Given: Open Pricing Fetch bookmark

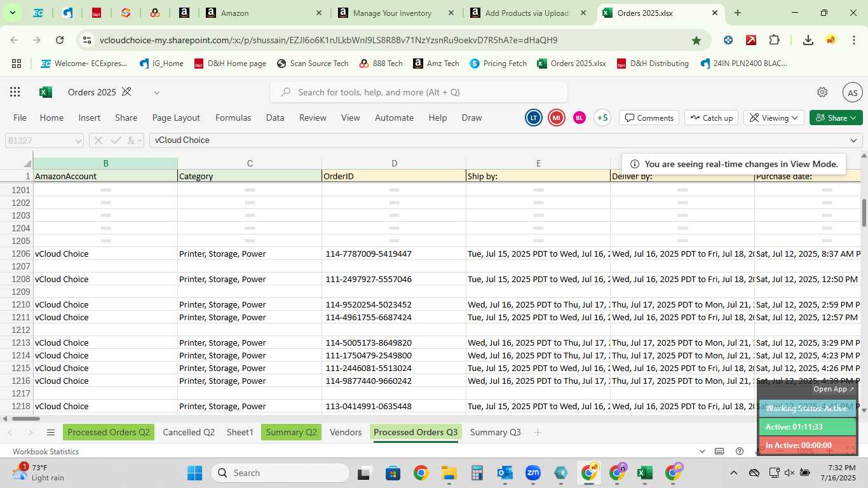Looking at the screenshot, I should click(x=499, y=64).
